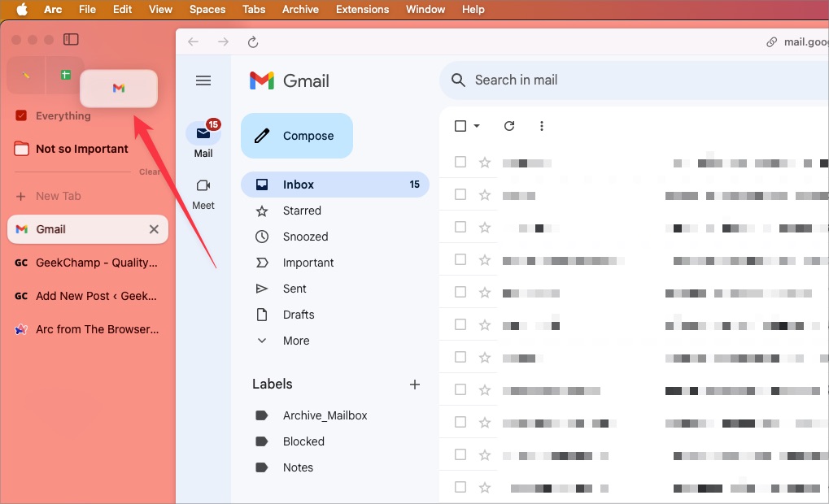Open the select dropdown arrow beside checkbox
Screen dimensions: 829x504
point(477,126)
